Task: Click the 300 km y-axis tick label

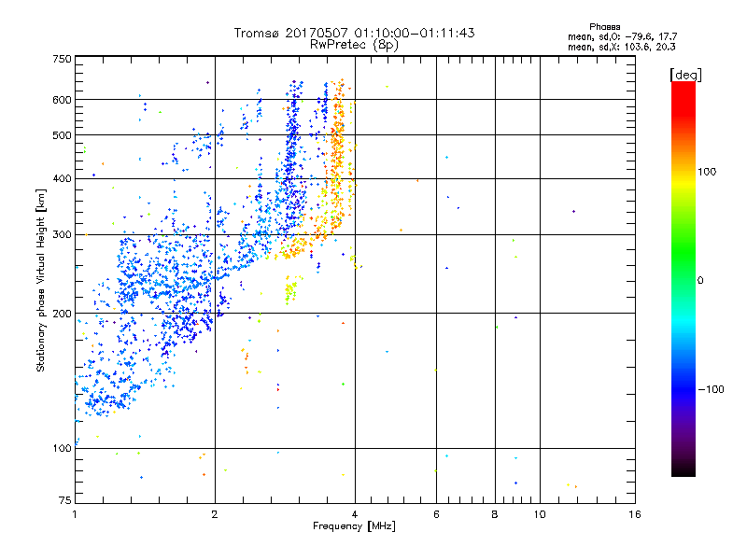Action: pos(62,235)
